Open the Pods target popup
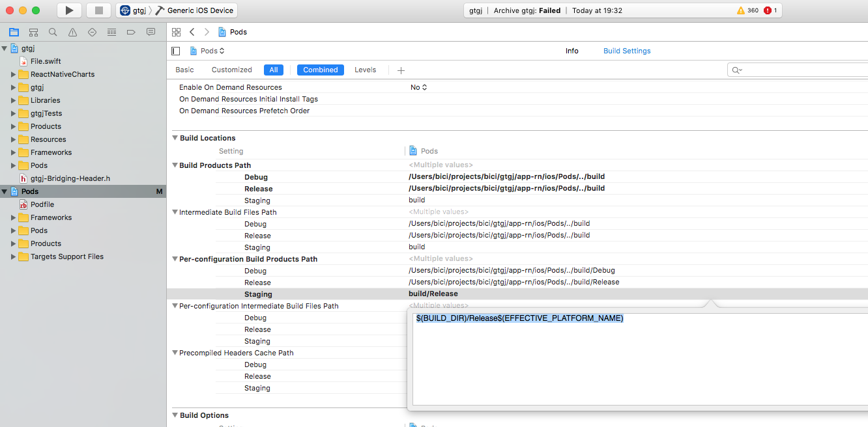Viewport: 868px width, 427px height. click(x=207, y=51)
